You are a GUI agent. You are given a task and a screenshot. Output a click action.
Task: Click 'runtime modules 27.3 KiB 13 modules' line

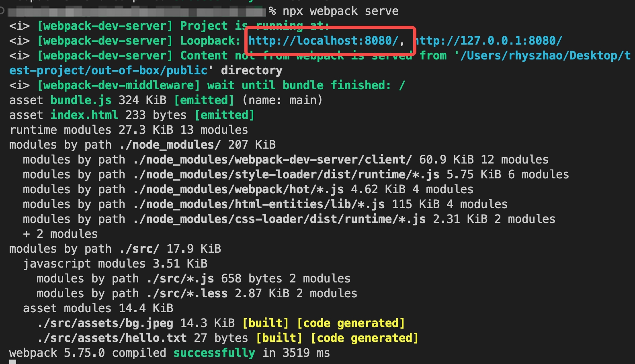129,130
